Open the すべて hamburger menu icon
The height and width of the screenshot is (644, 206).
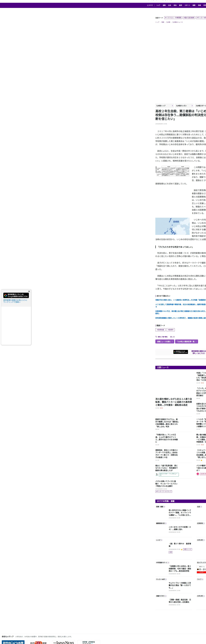(148, 5)
